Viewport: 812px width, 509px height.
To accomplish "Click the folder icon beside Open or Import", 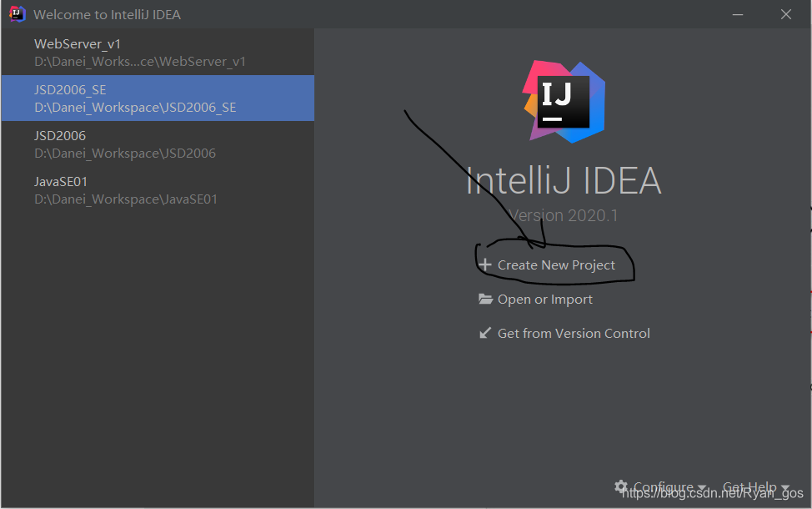I will tap(485, 299).
